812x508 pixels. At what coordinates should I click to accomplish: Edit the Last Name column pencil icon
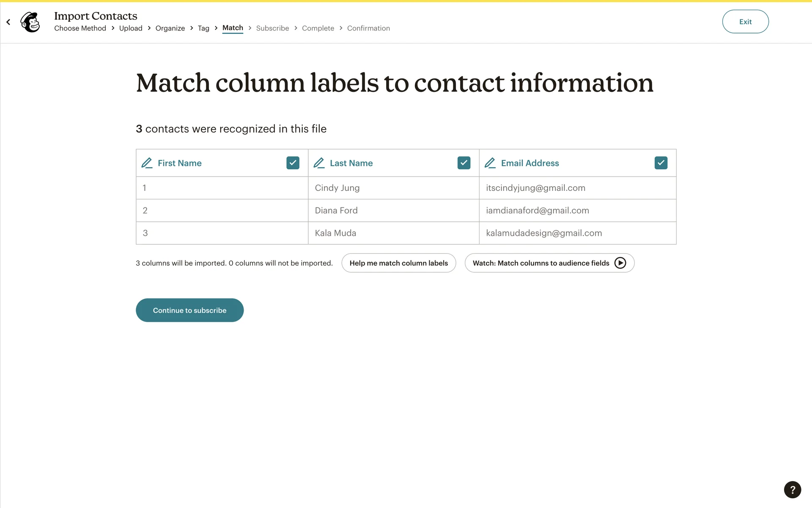[319, 163]
